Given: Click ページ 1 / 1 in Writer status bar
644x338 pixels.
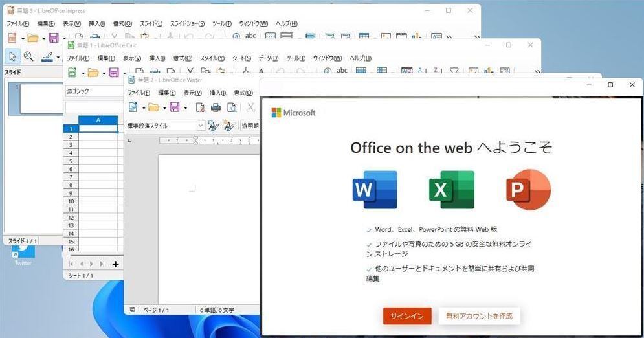Looking at the screenshot, I should (x=156, y=310).
